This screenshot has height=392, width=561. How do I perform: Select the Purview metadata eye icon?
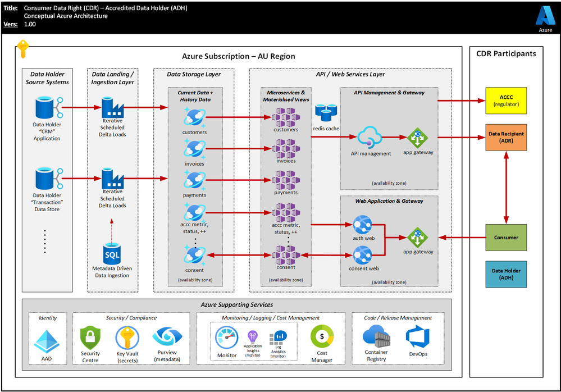point(167,336)
